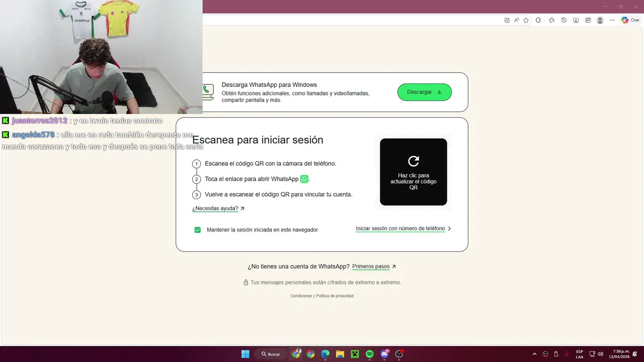Open browser extensions puzzle icon
This screenshot has height=362, width=644.
(538, 20)
